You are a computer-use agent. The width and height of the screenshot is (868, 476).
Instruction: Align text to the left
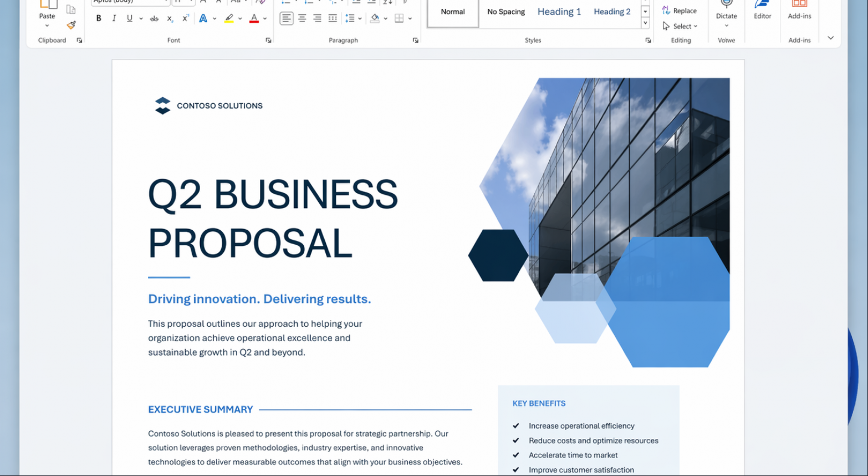tap(286, 18)
